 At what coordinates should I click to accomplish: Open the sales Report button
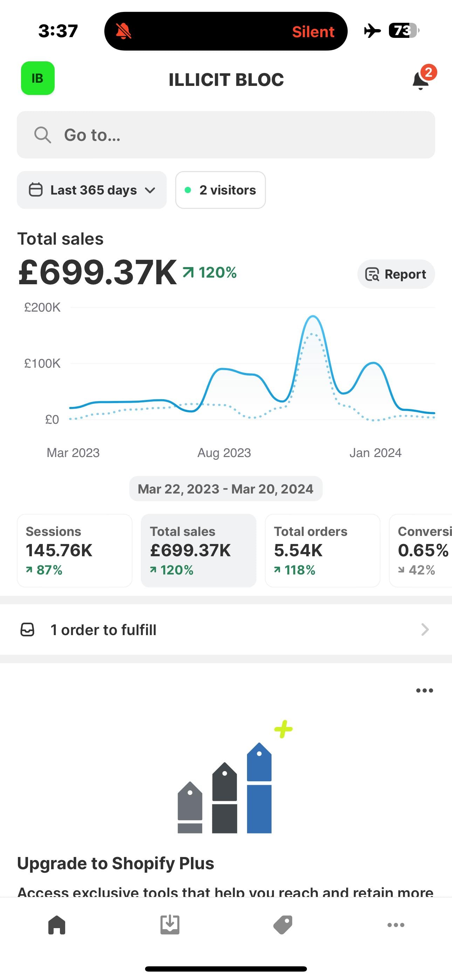[396, 274]
